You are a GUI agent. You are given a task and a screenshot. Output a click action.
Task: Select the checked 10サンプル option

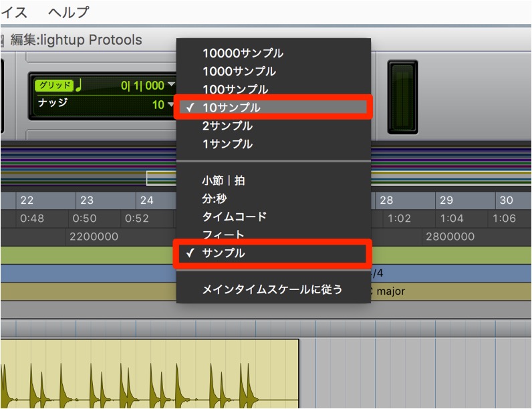click(273, 107)
